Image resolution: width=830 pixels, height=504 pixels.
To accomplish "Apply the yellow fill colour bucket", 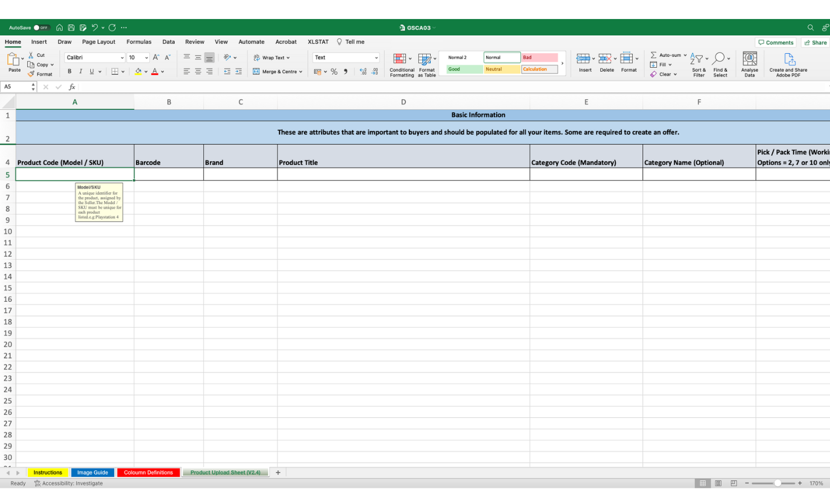I will coord(138,72).
